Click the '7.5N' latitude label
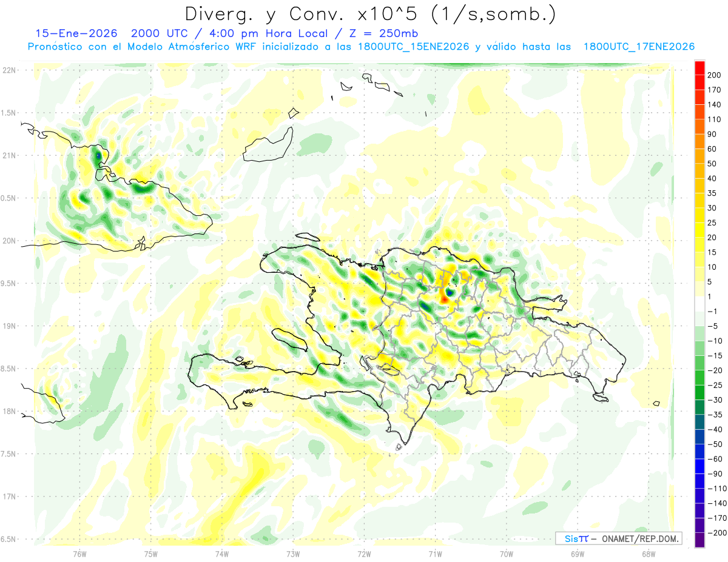The image size is (728, 562). coord(8,454)
